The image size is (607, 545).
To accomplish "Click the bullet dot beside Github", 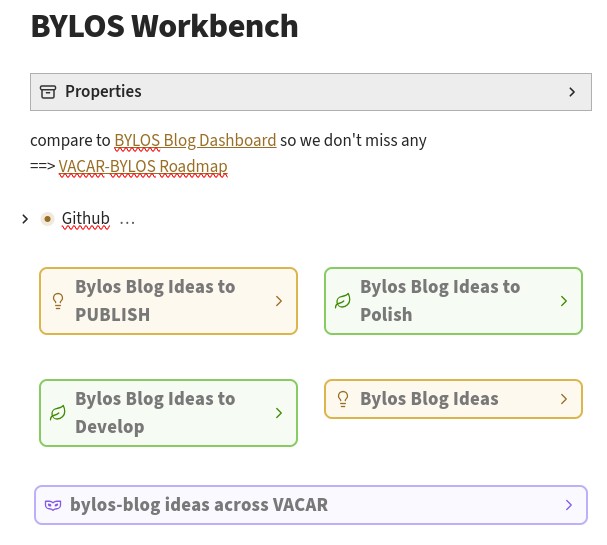I will point(47,218).
